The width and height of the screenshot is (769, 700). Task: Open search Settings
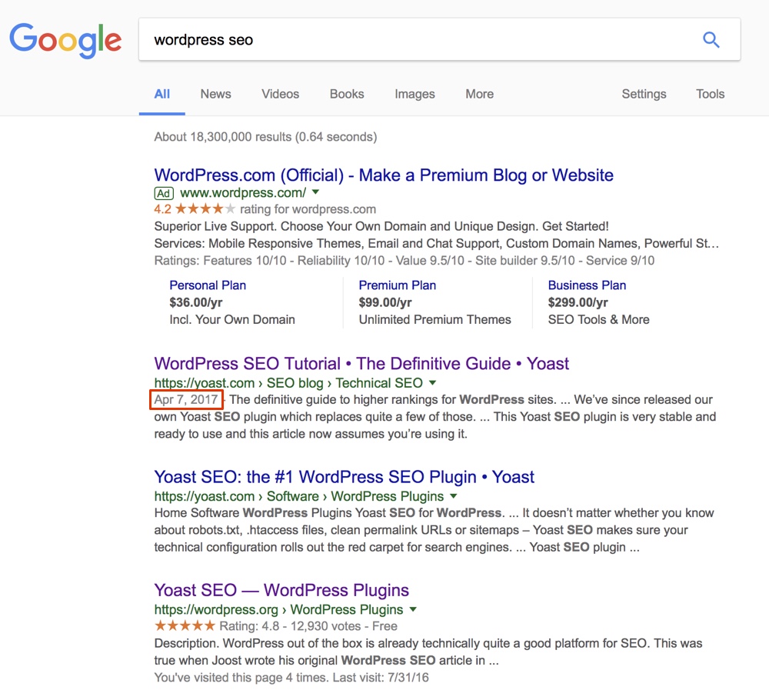644,94
